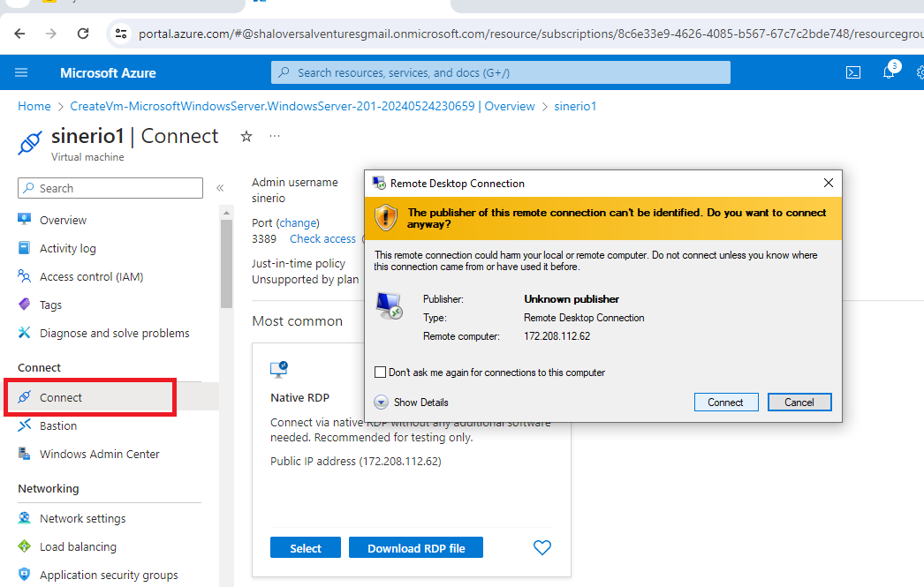
Task: Cancel the Remote Desktop Connection dialog
Action: [799, 403]
